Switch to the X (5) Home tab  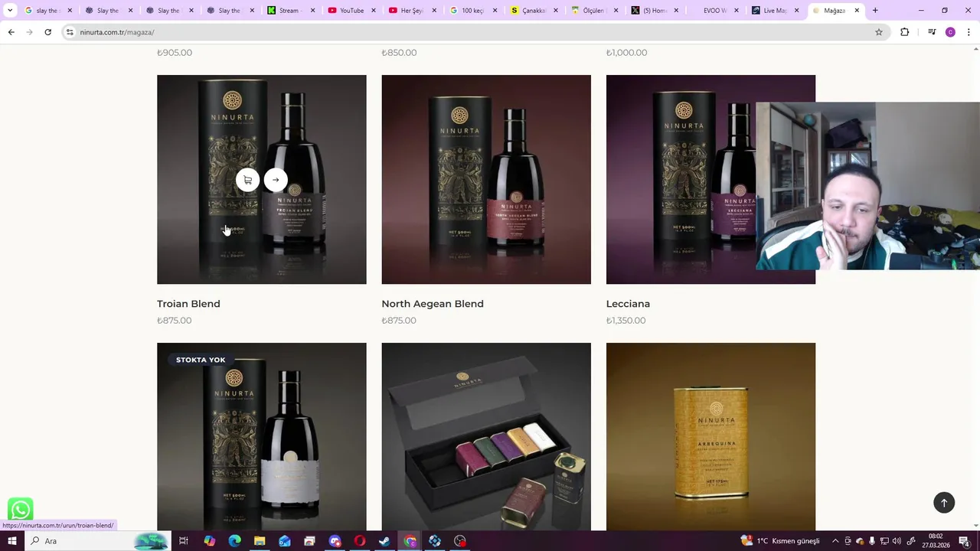[655, 11]
